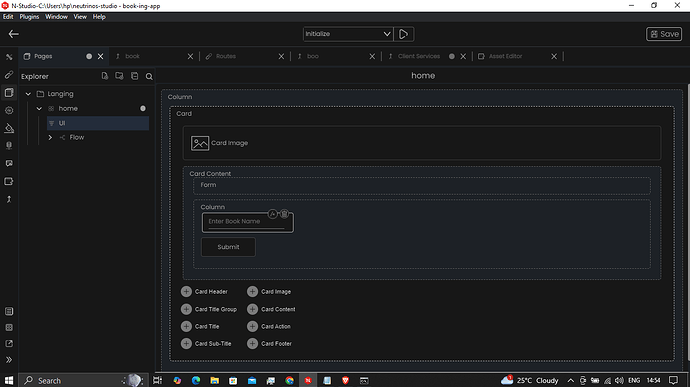Click the circular gear icon in left sidebar
Image resolution: width=690 pixels, height=387 pixels.
(x=9, y=111)
